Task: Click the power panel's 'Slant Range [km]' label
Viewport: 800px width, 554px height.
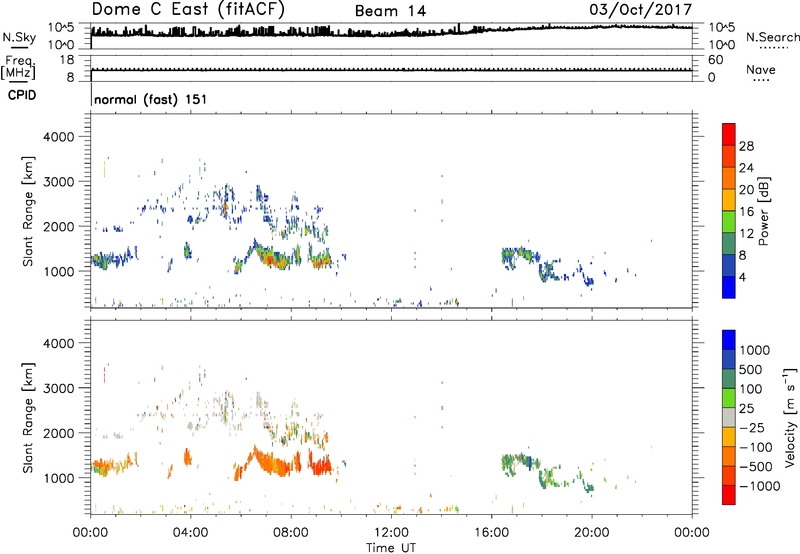Action: click(x=28, y=211)
